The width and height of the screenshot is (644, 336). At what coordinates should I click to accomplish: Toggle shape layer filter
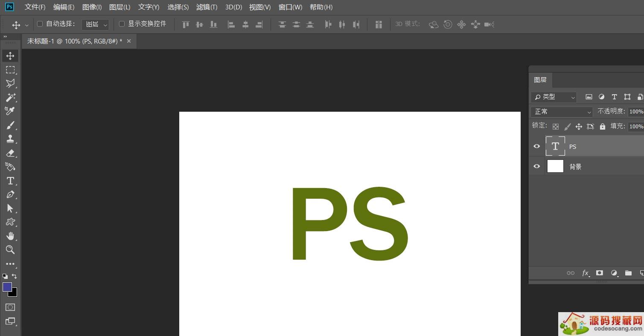[627, 97]
